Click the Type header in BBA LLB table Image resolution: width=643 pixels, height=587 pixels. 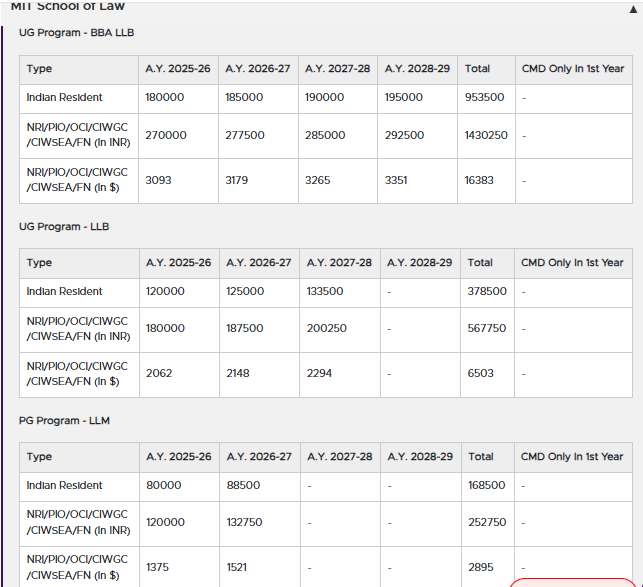40,69
